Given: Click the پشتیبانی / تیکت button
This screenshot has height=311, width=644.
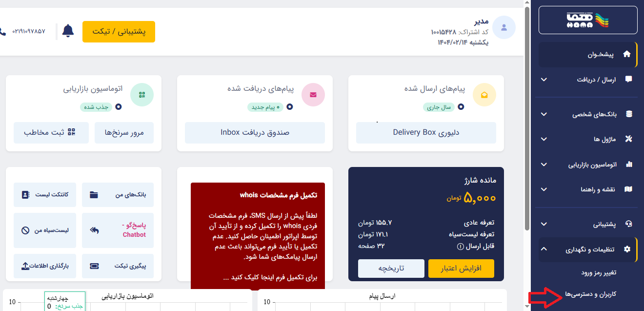Looking at the screenshot, I should click(119, 32).
